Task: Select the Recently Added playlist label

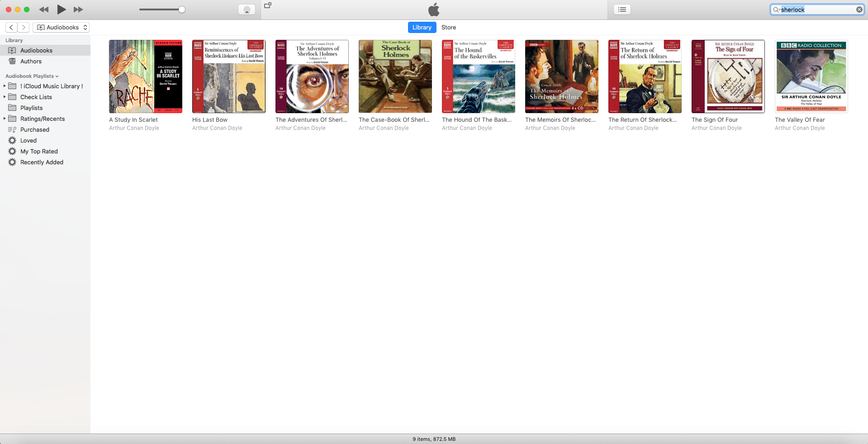Action: 42,162
